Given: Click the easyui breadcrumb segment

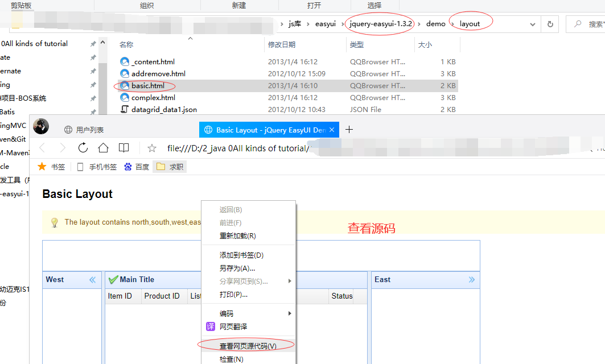Looking at the screenshot, I should click(x=325, y=24).
